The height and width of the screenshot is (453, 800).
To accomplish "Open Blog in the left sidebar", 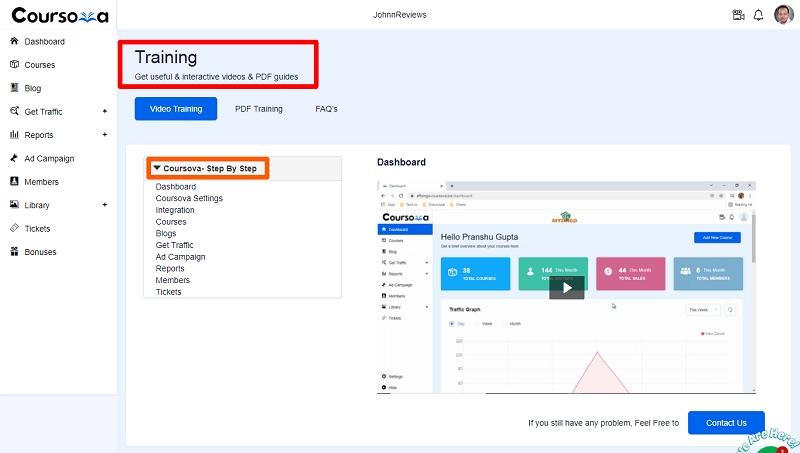I will pyautogui.click(x=33, y=88).
